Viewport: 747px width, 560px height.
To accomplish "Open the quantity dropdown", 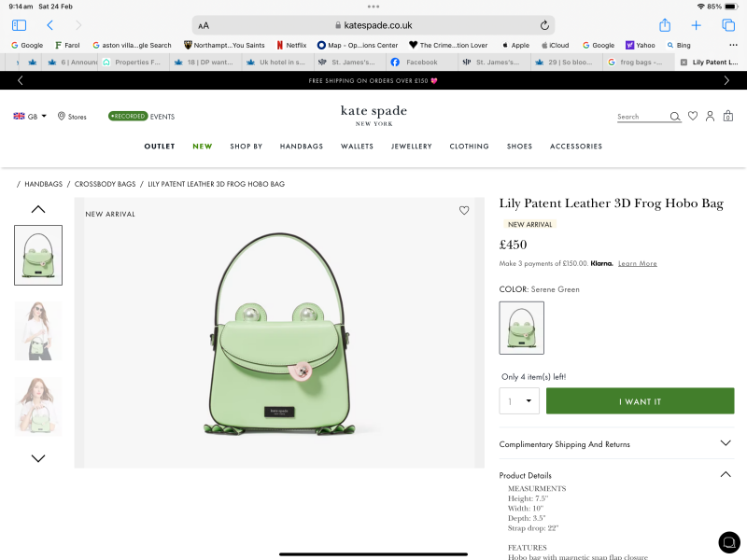I will pos(519,401).
